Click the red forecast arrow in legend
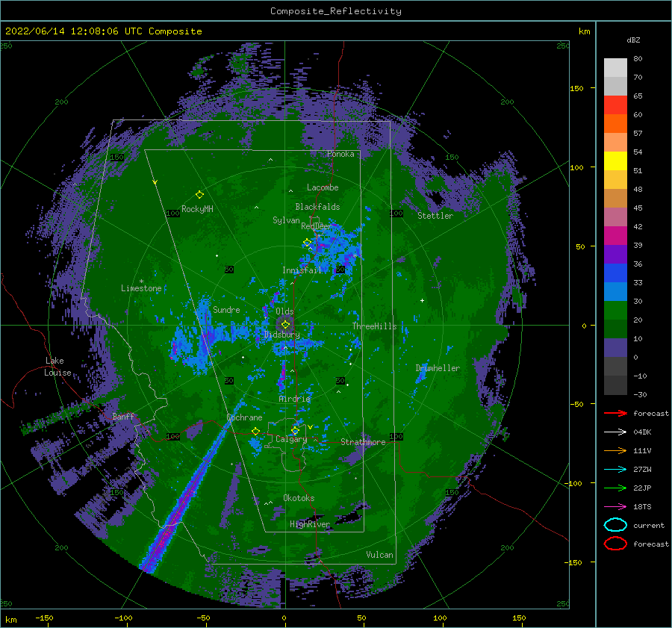Screen dimensions: 672x628 tap(615, 413)
